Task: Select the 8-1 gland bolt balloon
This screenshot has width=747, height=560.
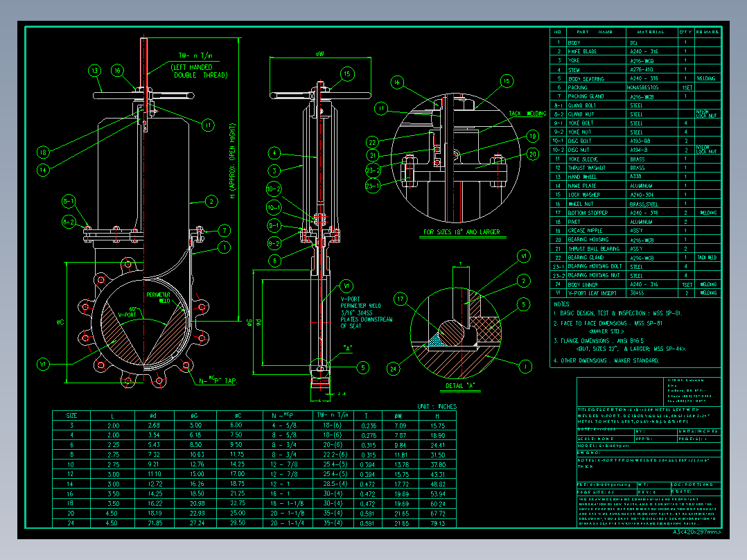Action: point(69,202)
